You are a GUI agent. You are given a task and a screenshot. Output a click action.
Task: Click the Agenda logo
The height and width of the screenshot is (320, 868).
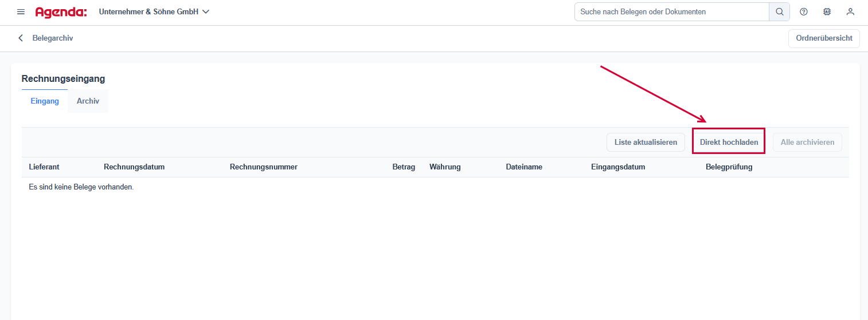coord(61,12)
